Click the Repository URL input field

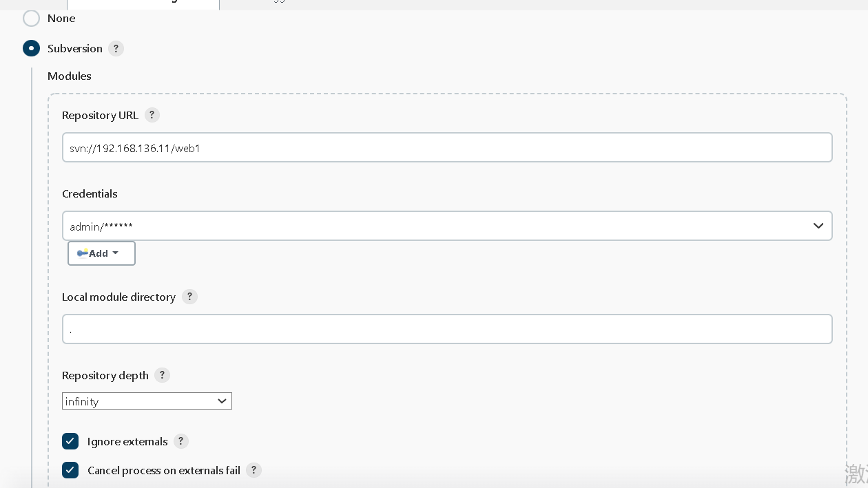[x=447, y=147]
